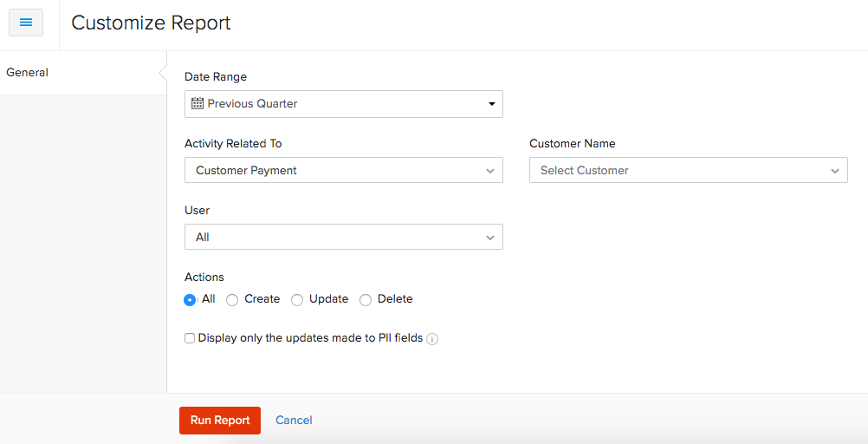The width and height of the screenshot is (868, 444).
Task: Click the Customer Payment activity field
Action: pyautogui.click(x=247, y=171)
